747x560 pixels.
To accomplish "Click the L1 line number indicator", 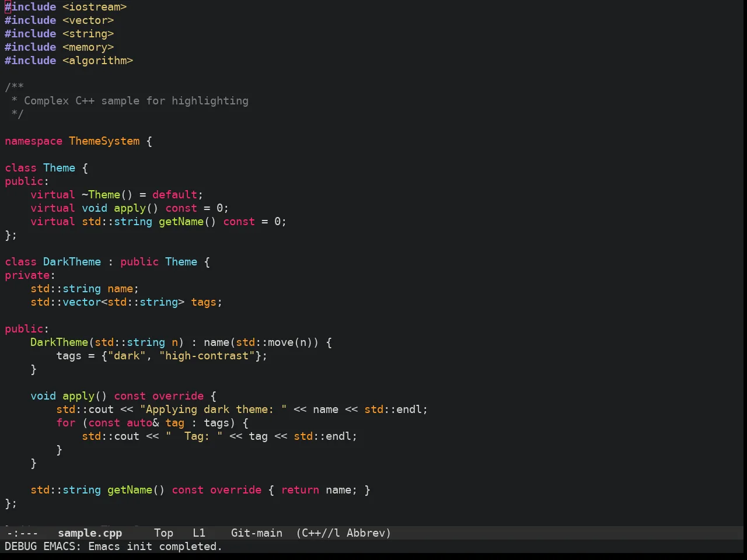I will tap(199, 533).
